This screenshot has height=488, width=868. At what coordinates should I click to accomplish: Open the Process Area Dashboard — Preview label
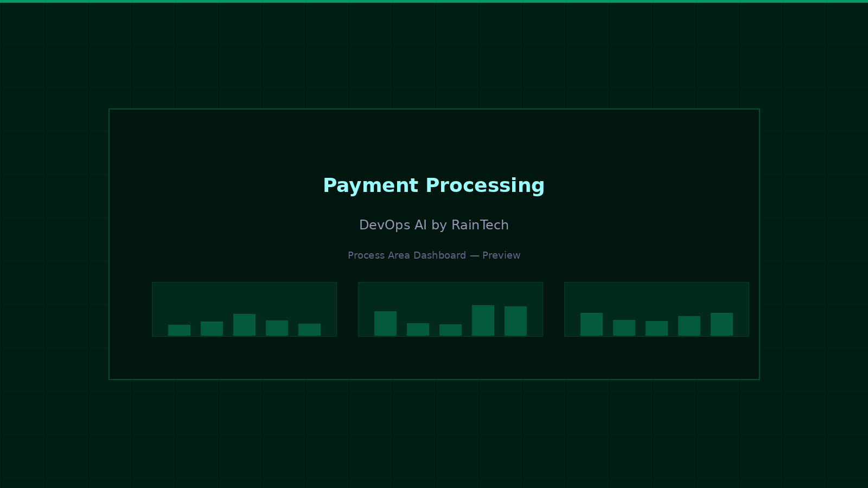(434, 255)
